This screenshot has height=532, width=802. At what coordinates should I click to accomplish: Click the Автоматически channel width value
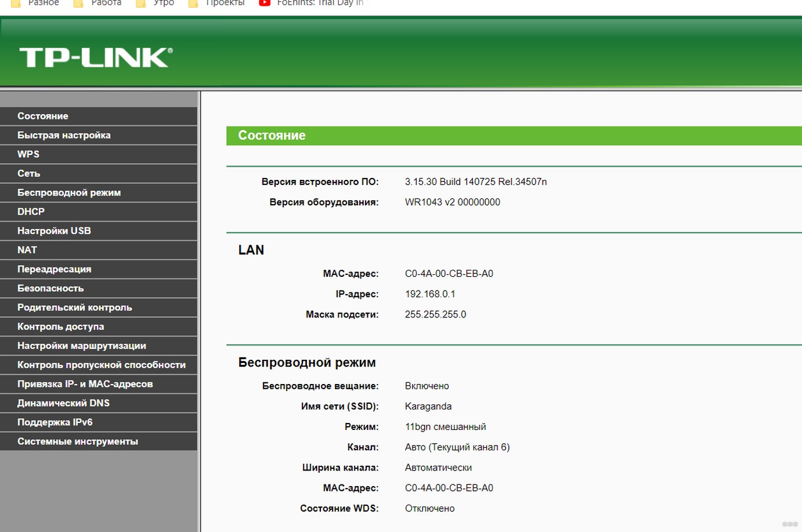point(438,468)
